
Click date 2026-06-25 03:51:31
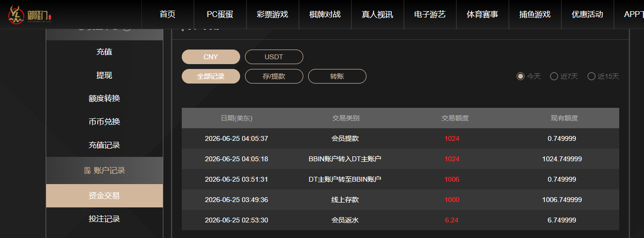coord(237,179)
